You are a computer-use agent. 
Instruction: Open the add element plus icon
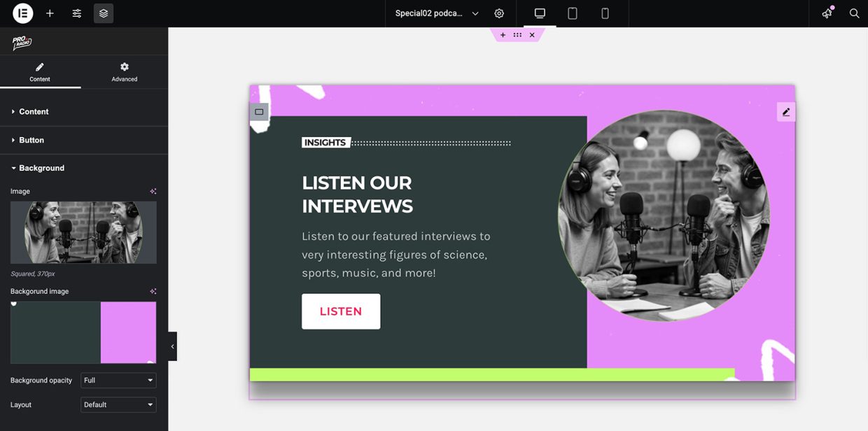(50, 13)
